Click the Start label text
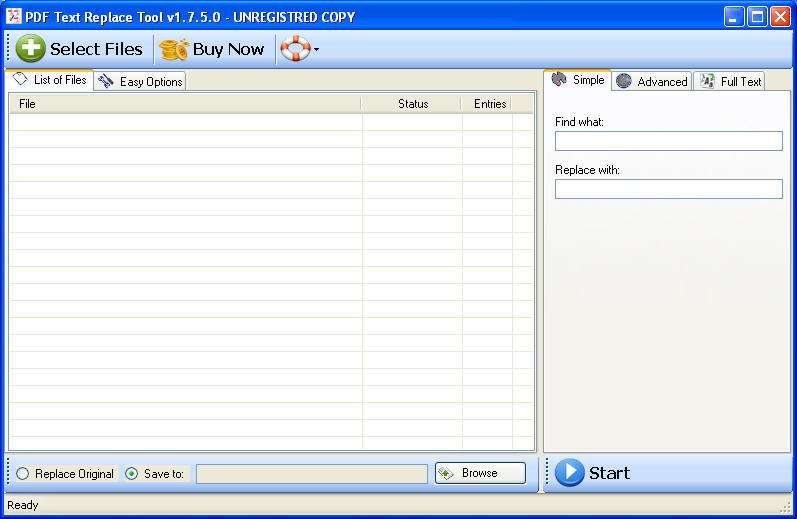 tap(609, 473)
